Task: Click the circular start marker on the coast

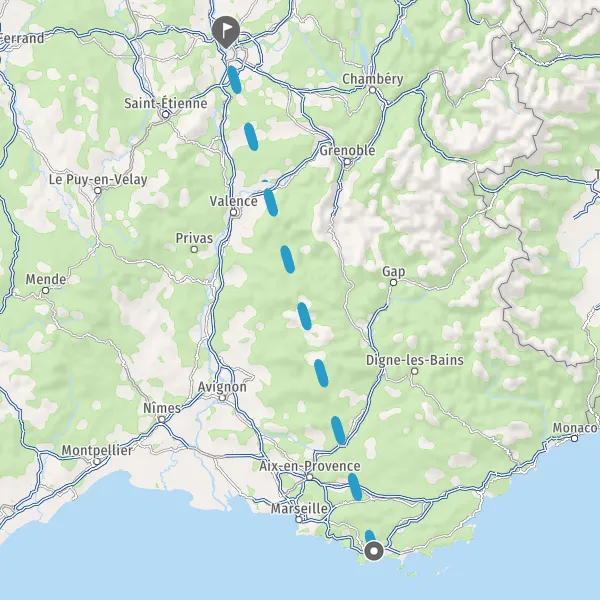Action: click(x=374, y=551)
